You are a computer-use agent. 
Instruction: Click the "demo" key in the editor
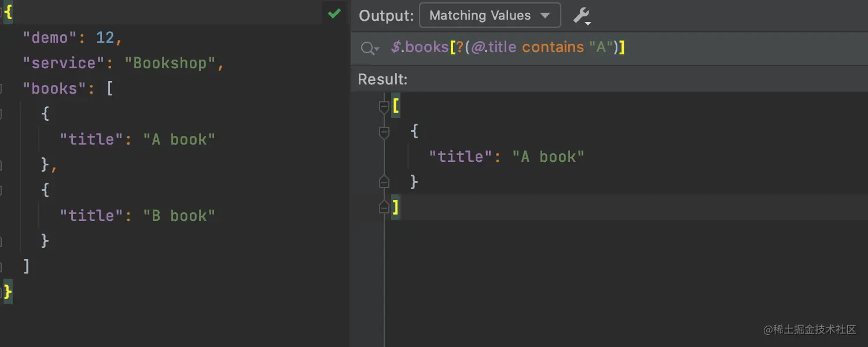(x=50, y=38)
